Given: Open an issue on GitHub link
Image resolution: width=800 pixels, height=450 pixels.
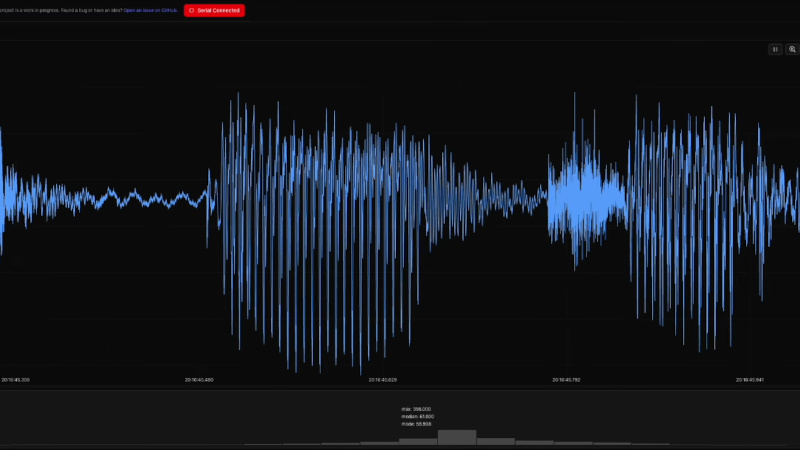Looking at the screenshot, I should (151, 10).
